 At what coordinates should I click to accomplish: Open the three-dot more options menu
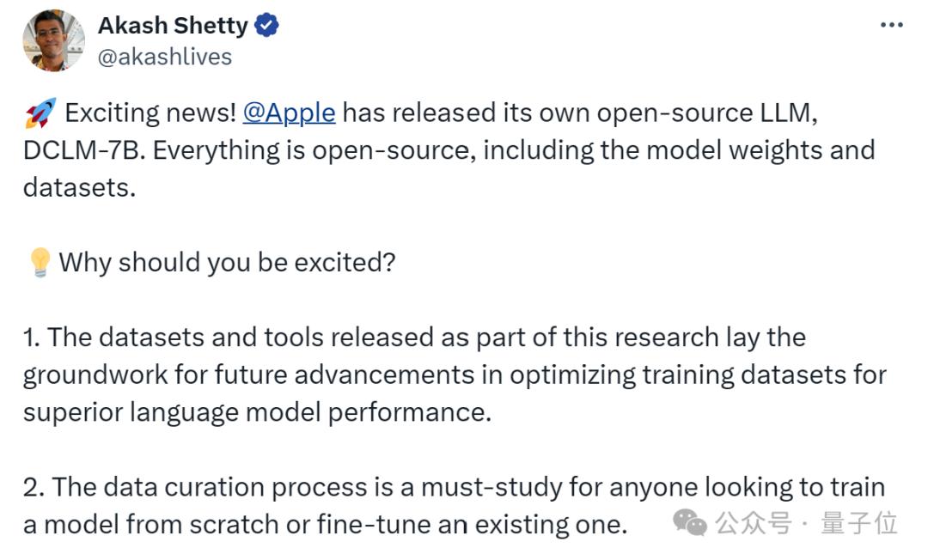coord(892,26)
